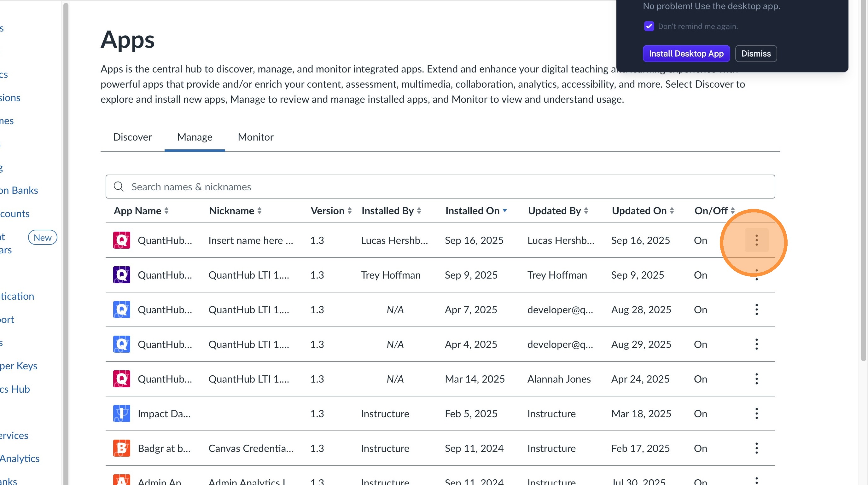Open Analytics link in sidebar
Screen dimensions: 868x485
point(20,459)
